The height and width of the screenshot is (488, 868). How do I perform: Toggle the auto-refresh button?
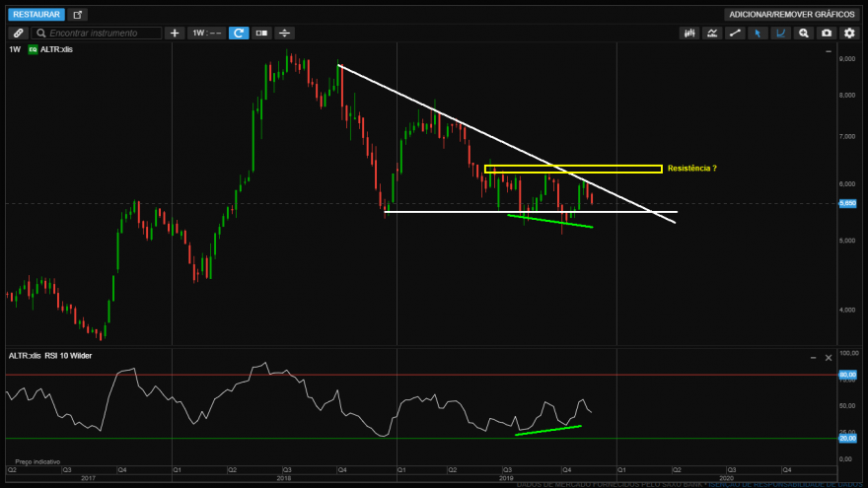(239, 34)
